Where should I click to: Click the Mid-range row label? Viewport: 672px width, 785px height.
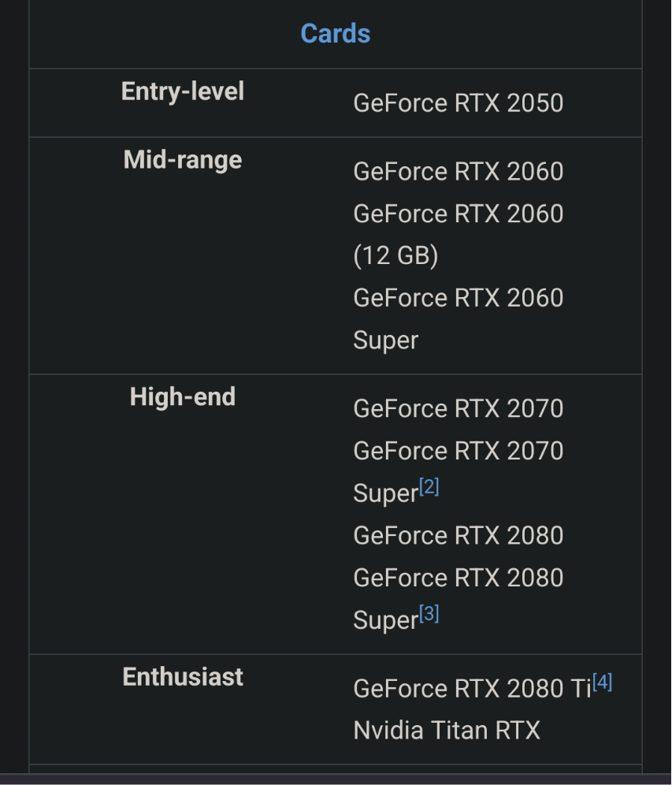pyautogui.click(x=183, y=160)
